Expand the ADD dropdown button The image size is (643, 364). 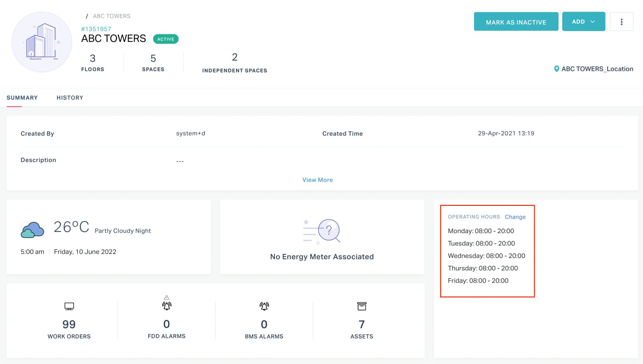583,22
